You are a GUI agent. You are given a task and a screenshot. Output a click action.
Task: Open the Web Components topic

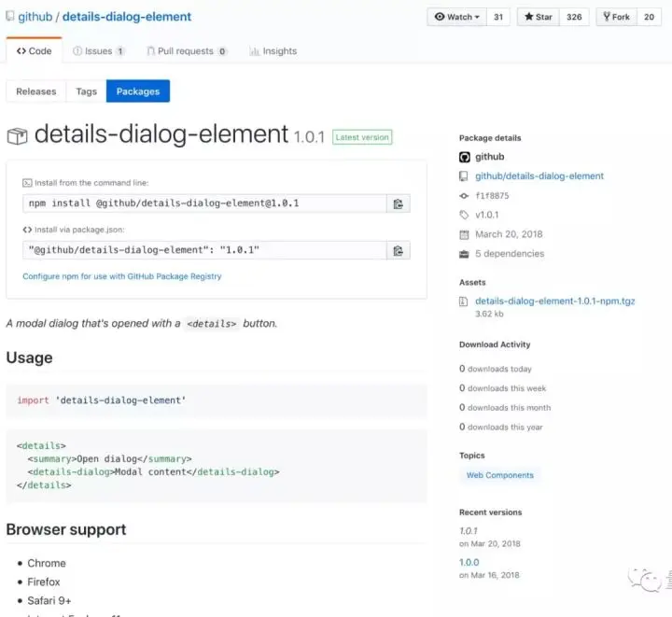point(499,475)
